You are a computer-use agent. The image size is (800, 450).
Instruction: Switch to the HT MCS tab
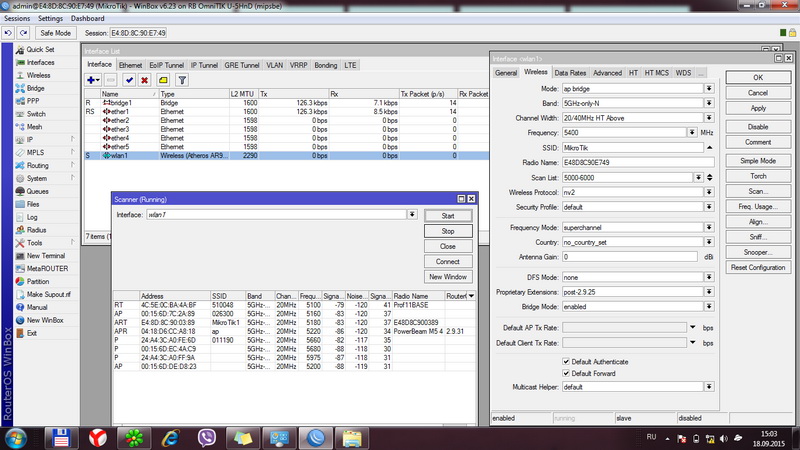656,73
